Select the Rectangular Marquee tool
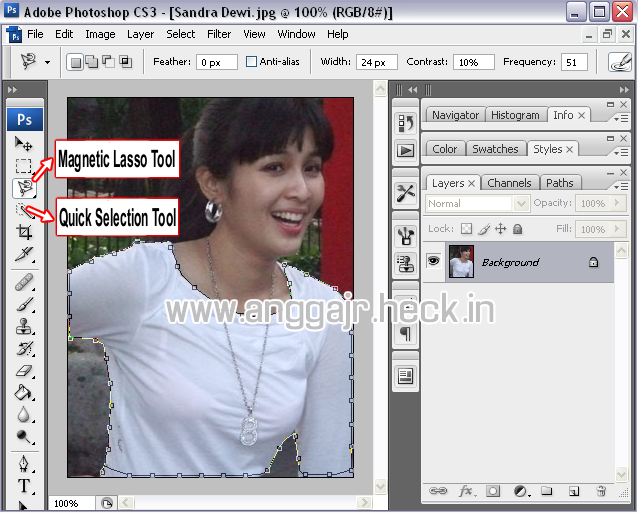The image size is (638, 515). tap(24, 166)
